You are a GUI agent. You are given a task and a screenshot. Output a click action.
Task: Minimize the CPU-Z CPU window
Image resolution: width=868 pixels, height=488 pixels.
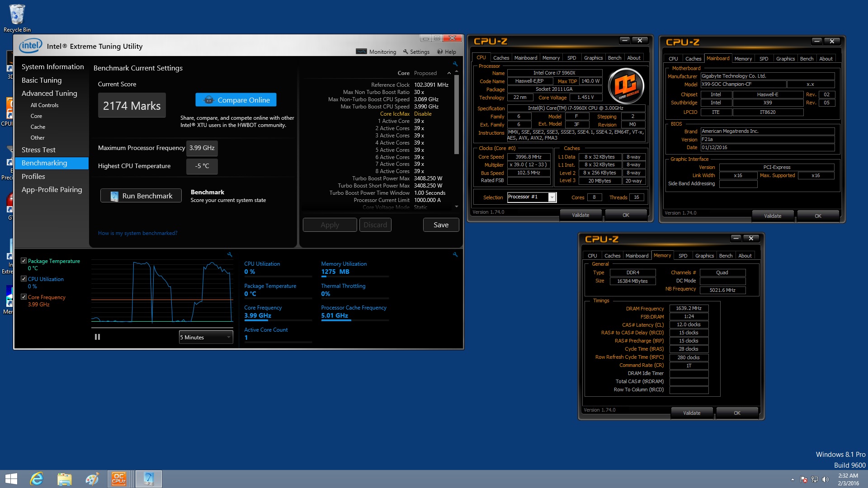coord(625,40)
